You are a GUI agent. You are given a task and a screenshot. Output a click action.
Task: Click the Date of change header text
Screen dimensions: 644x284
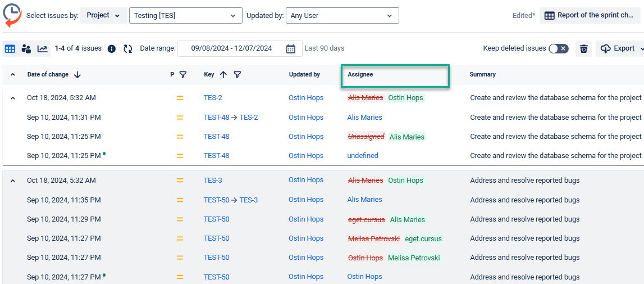point(48,74)
